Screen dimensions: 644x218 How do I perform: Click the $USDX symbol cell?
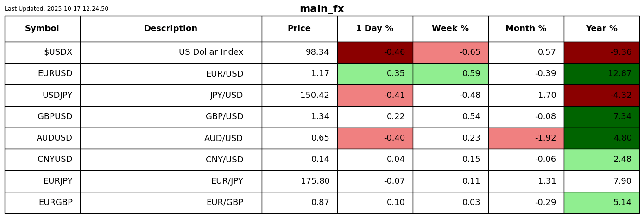tap(58, 52)
